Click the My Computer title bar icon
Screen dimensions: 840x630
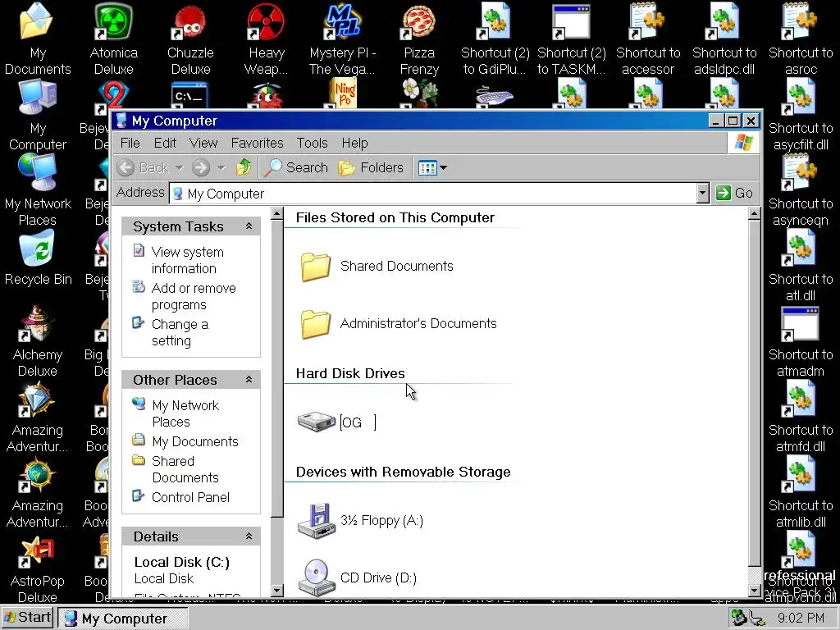(121, 121)
